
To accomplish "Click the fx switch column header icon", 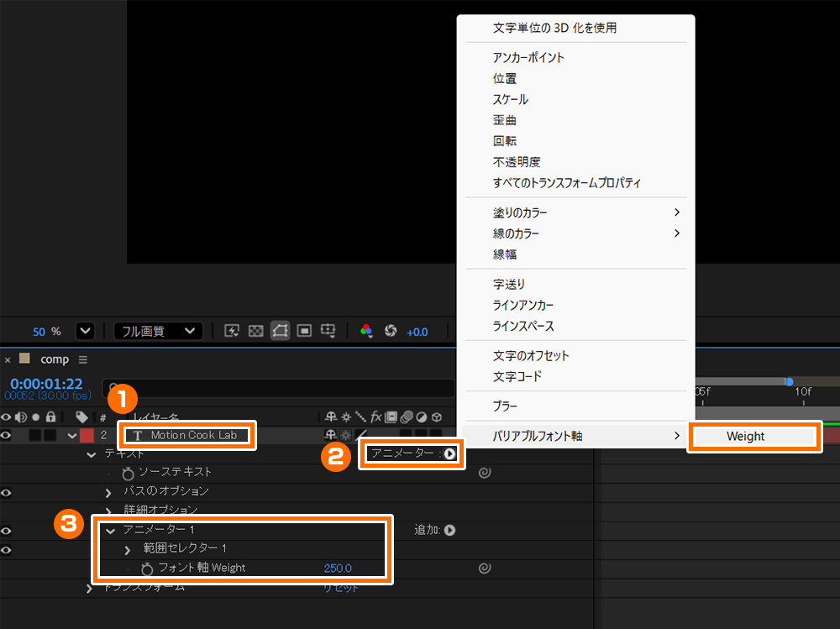I will tap(375, 417).
